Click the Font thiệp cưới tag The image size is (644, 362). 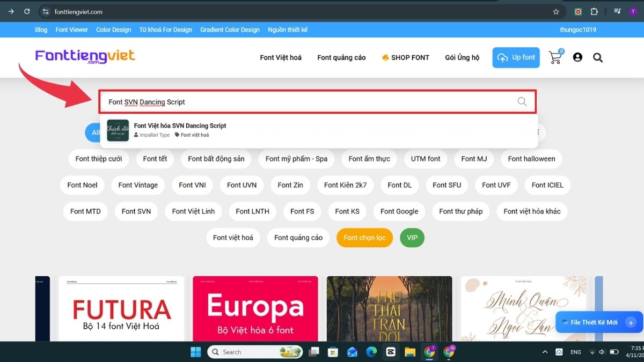pos(99,159)
